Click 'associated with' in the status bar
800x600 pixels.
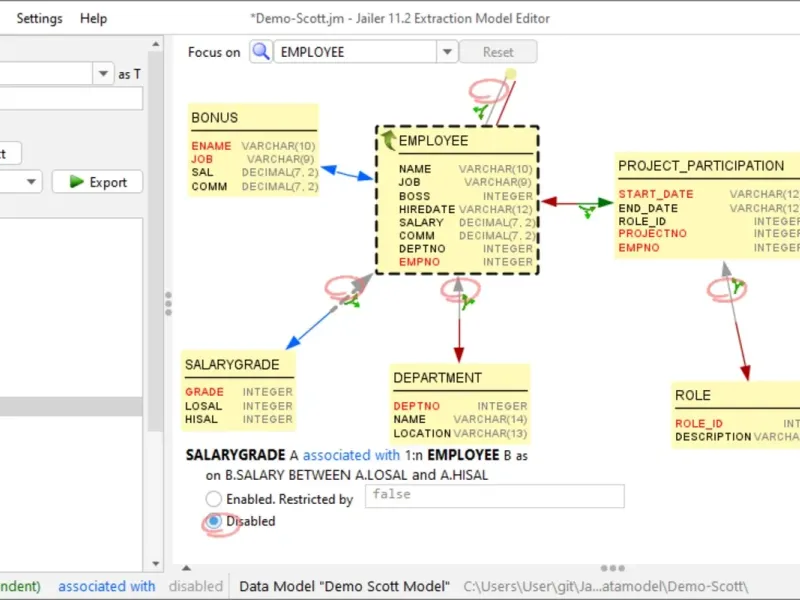107,586
